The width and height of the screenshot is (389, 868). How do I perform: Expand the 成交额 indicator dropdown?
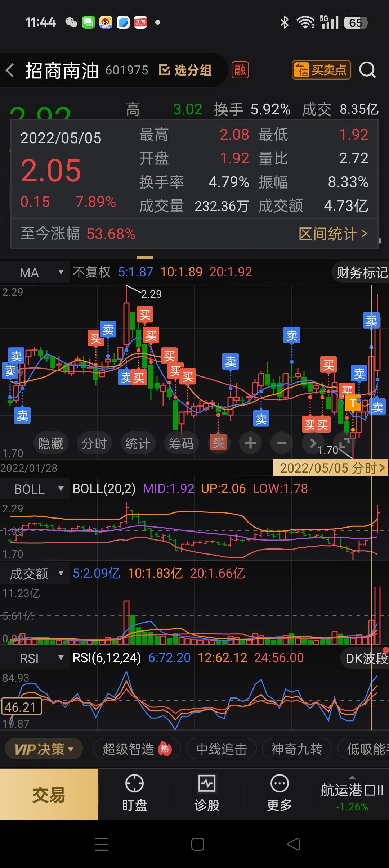click(x=35, y=574)
